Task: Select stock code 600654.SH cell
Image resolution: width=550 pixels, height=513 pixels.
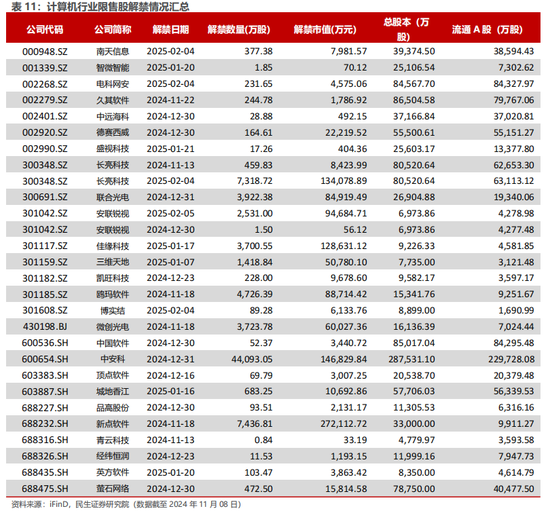Action: (45, 359)
